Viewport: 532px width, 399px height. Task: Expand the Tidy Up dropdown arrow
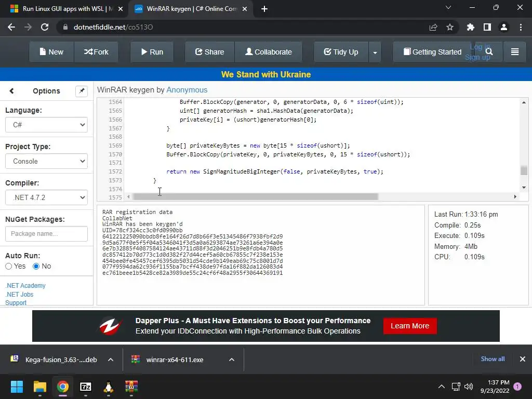point(375,52)
